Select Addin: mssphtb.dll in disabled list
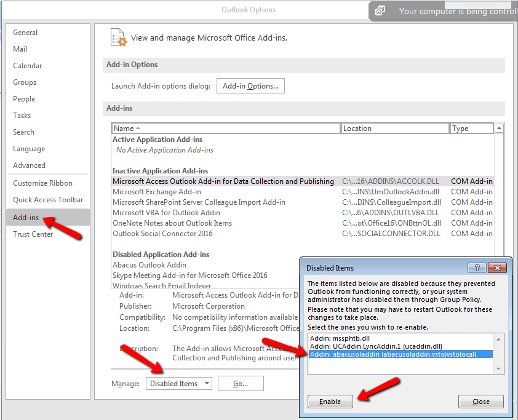This screenshot has height=420, width=518. point(400,338)
